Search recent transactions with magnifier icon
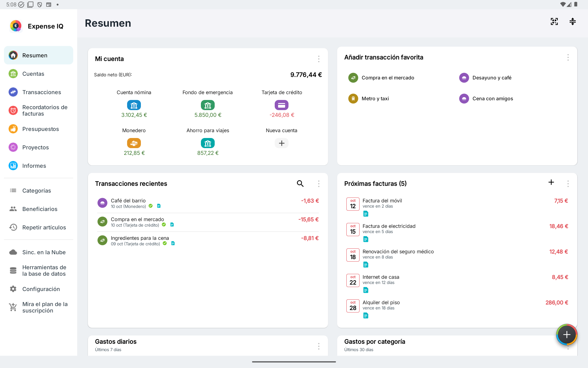 pos(300,183)
